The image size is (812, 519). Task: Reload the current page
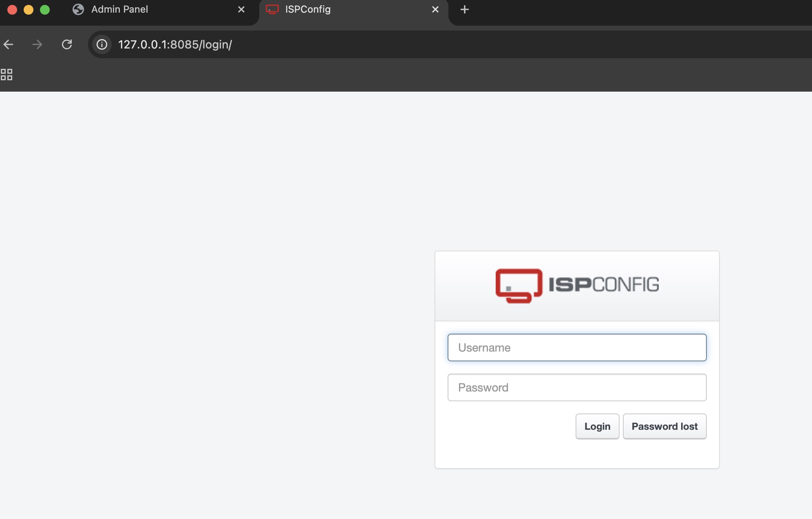pyautogui.click(x=67, y=44)
